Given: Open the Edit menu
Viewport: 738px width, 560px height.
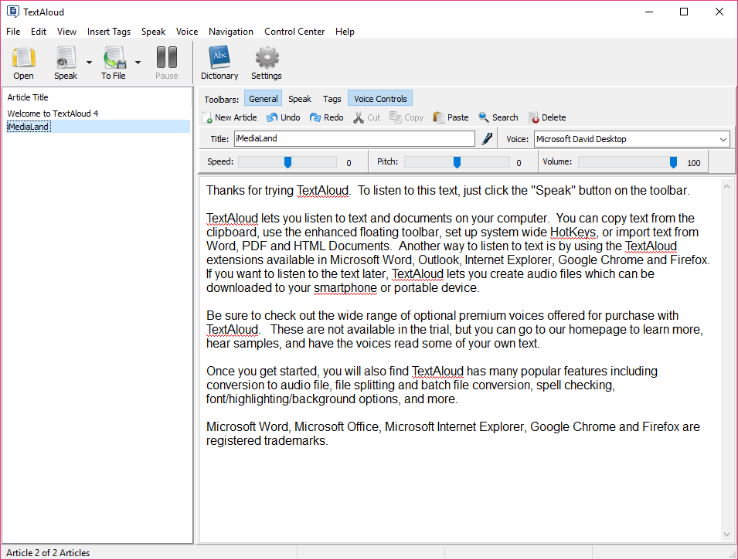Looking at the screenshot, I should click(39, 32).
